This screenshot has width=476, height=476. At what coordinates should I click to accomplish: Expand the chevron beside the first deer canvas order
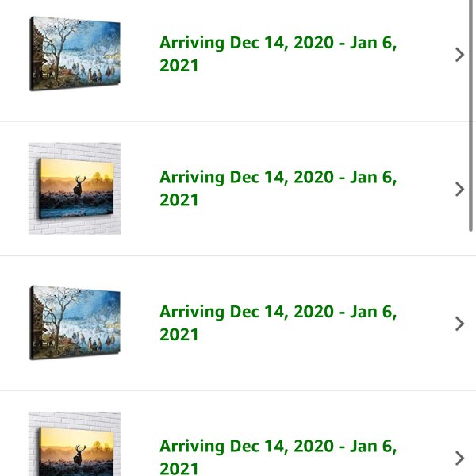(459, 190)
